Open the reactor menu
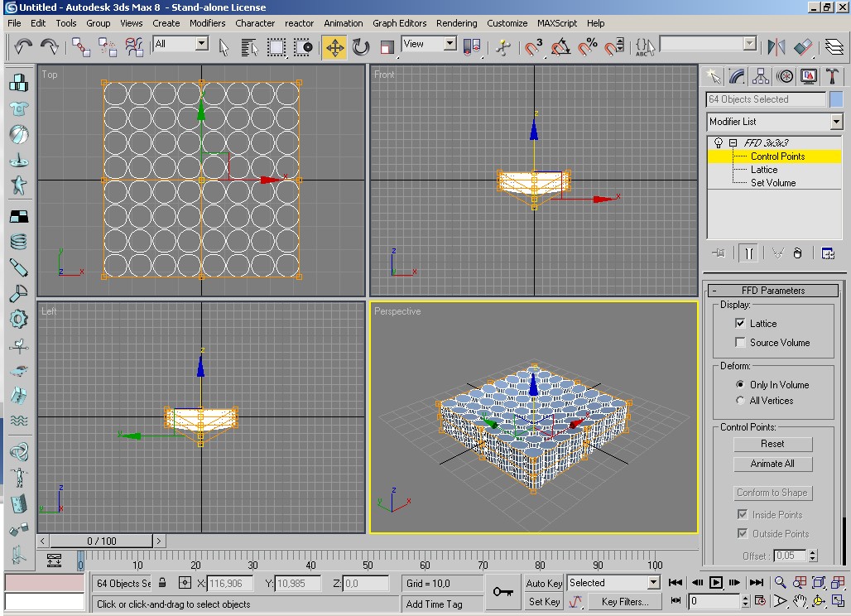The height and width of the screenshot is (616, 851). click(x=299, y=23)
